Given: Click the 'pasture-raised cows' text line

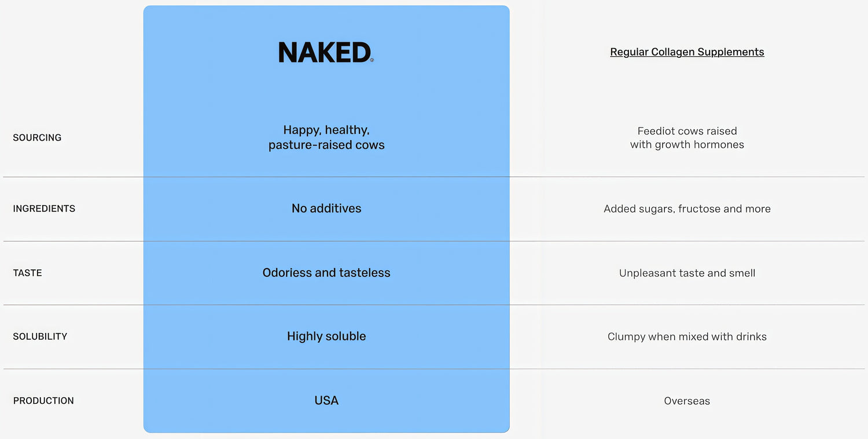Looking at the screenshot, I should tap(326, 145).
